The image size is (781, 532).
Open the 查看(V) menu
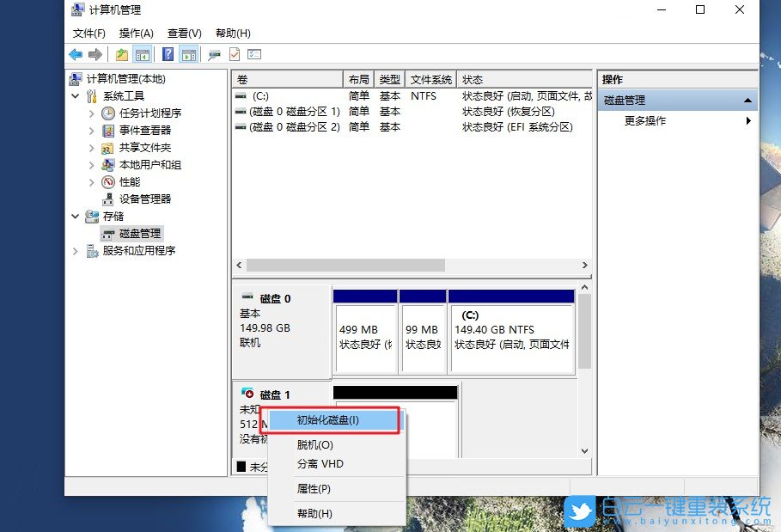[x=182, y=33]
